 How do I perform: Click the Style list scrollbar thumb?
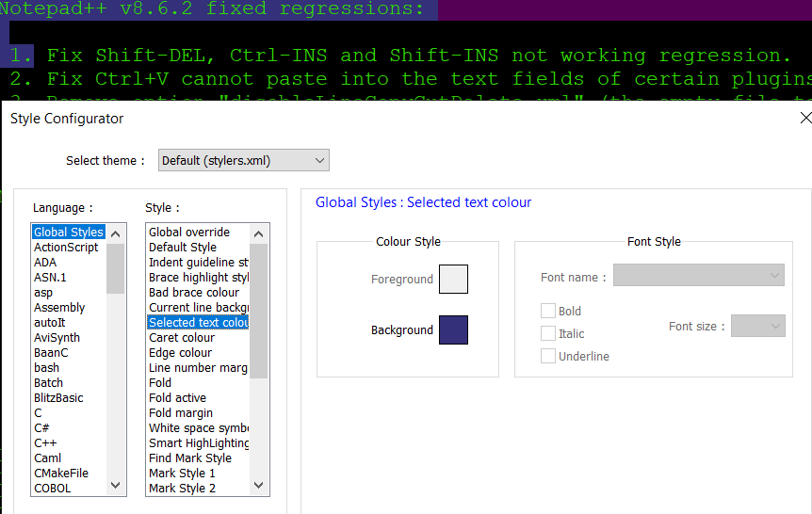coord(258,311)
